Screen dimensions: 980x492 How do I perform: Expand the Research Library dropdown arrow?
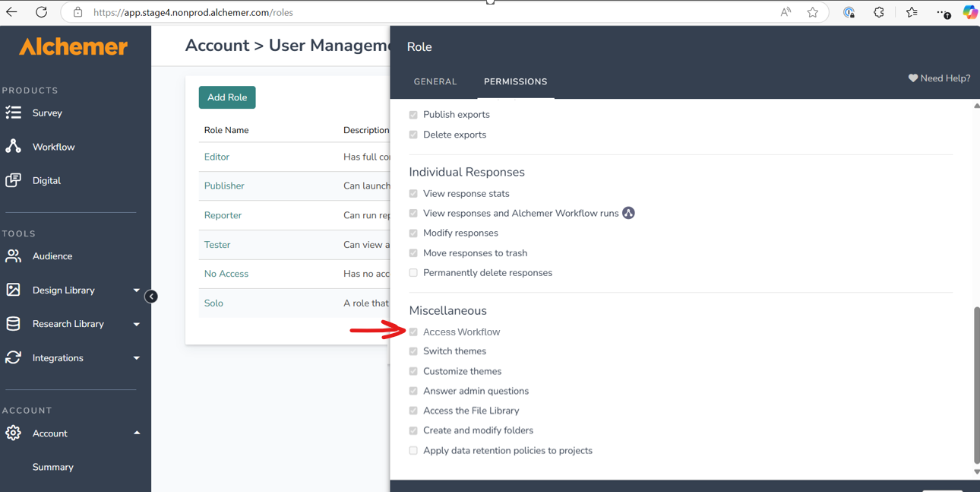click(137, 324)
